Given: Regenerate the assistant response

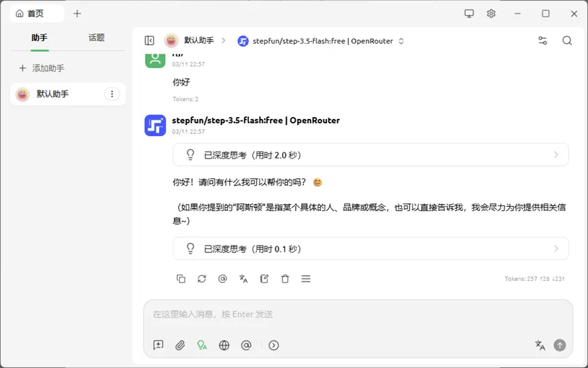Looking at the screenshot, I should point(202,279).
